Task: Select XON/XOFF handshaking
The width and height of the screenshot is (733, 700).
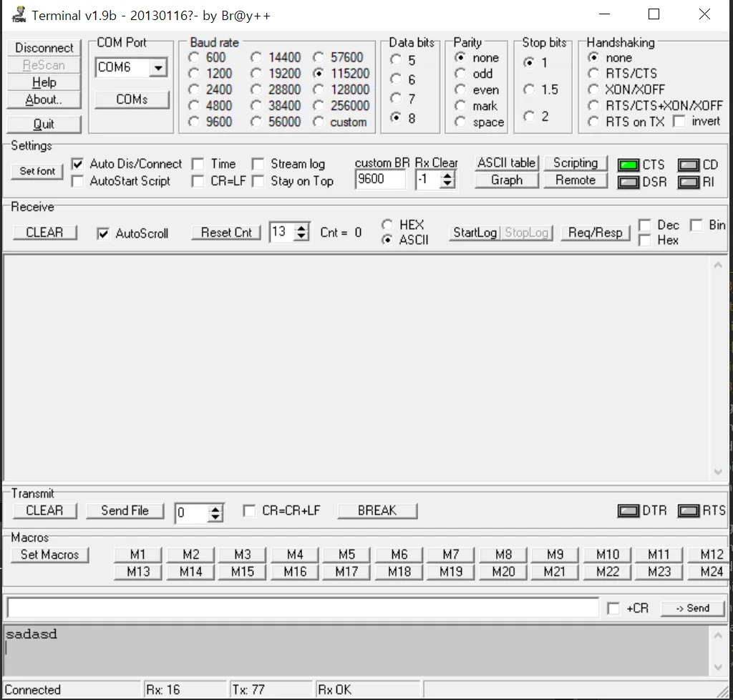Action: 593,89
